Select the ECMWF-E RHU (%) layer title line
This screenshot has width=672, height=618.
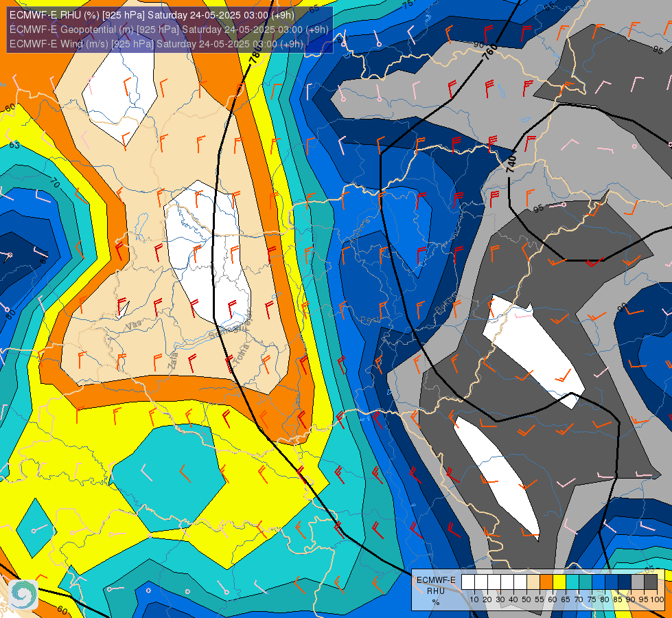(152, 15)
